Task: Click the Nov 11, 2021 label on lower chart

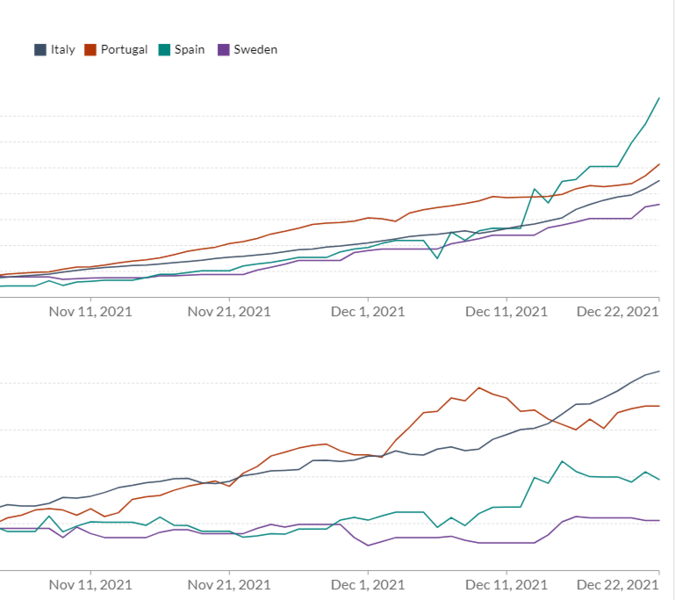Action: (x=90, y=583)
